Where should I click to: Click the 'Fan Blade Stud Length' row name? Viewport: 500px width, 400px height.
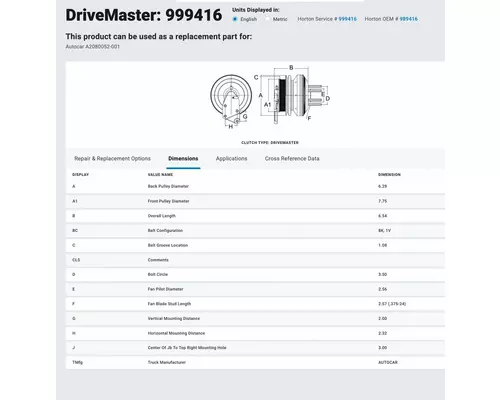pyautogui.click(x=169, y=304)
